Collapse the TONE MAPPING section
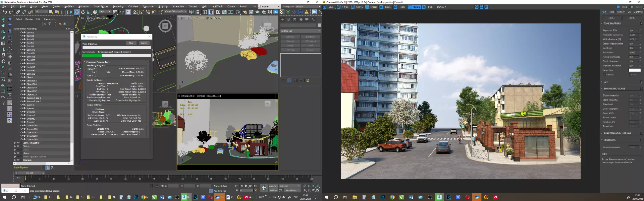The width and height of the screenshot is (644, 201). tap(602, 23)
